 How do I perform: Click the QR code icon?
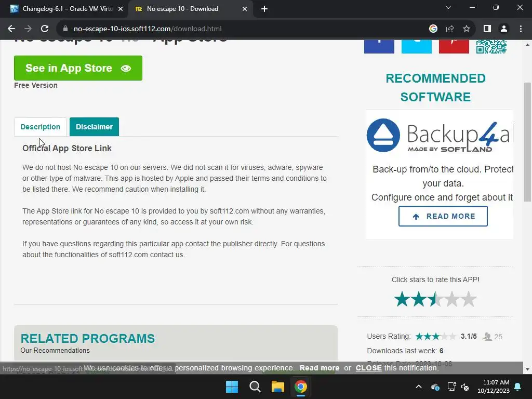click(491, 46)
